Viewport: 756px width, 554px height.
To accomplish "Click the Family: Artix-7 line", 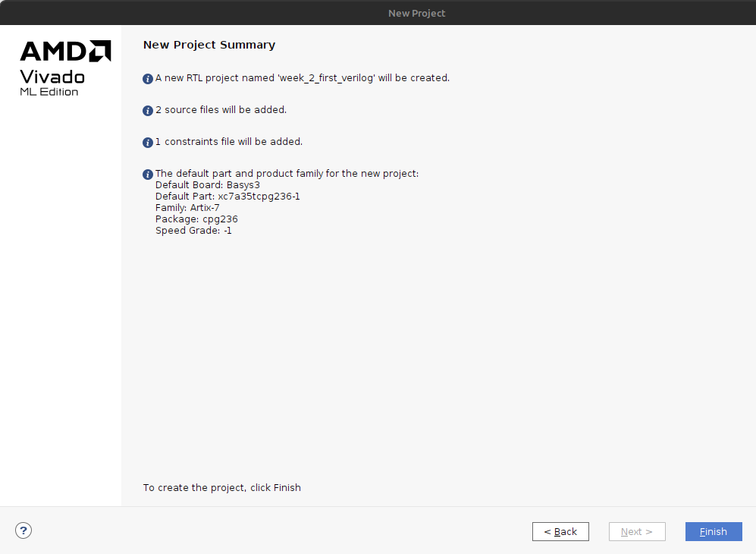I will [187, 208].
